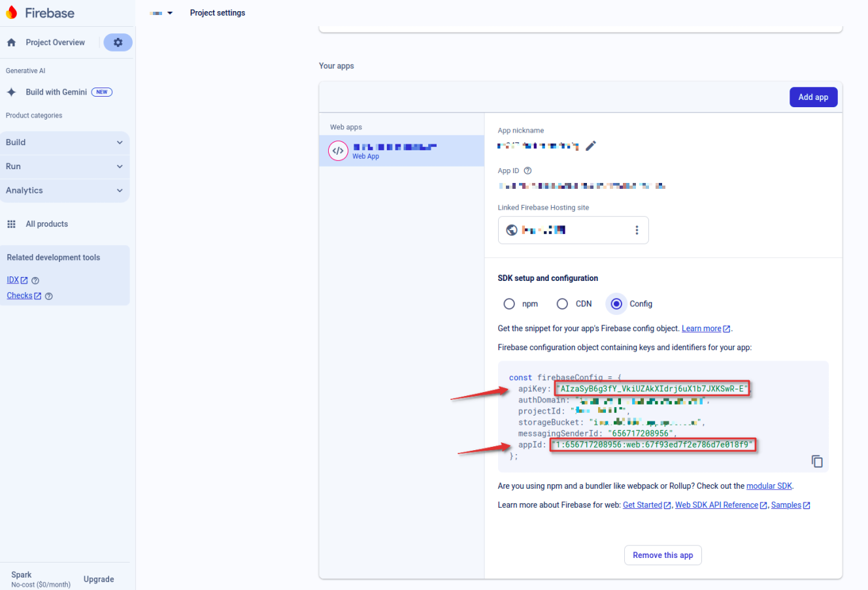Screen dimensions: 868x590
Task: Click the Firebase wordmark text
Action: (50, 13)
